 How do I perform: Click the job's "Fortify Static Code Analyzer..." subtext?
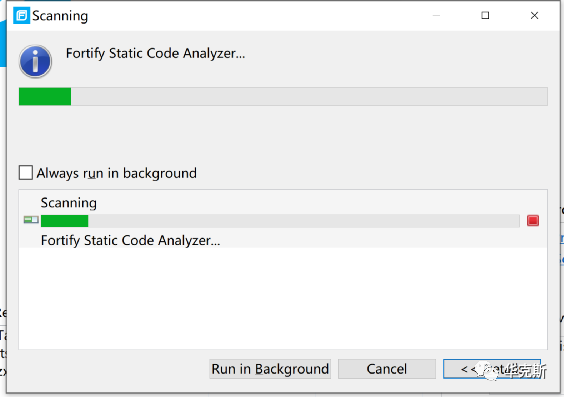(x=130, y=240)
